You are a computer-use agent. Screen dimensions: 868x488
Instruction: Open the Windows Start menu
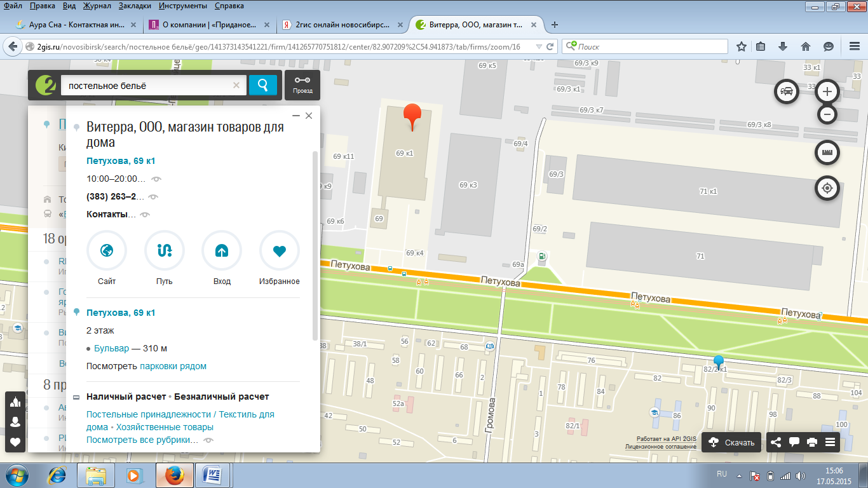[x=17, y=475]
